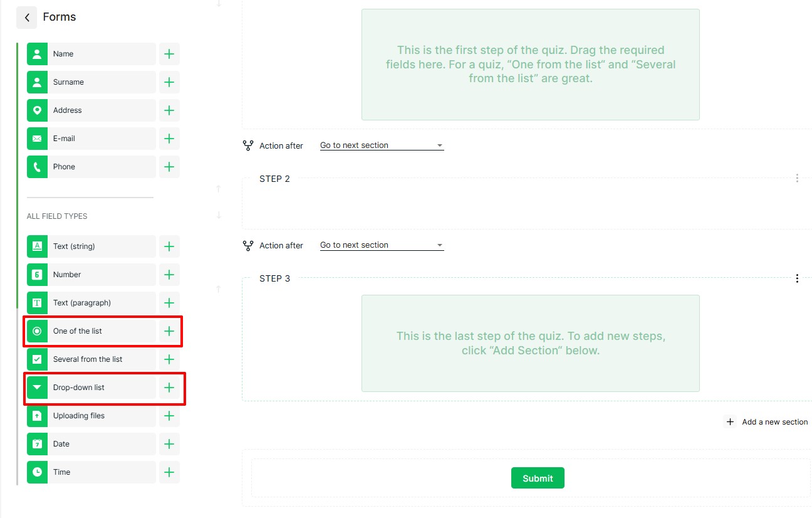The height and width of the screenshot is (518, 812).
Task: Click the E-mail envelope field icon
Action: pos(37,139)
